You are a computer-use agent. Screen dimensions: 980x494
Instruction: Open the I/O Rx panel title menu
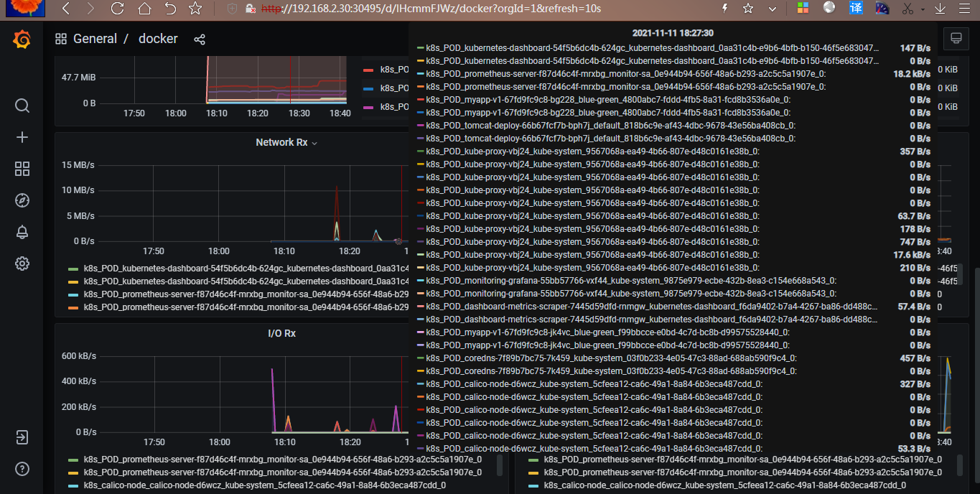[281, 333]
